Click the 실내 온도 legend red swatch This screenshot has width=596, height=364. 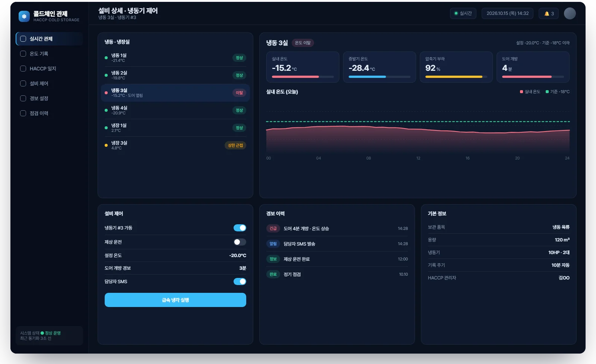tap(521, 92)
